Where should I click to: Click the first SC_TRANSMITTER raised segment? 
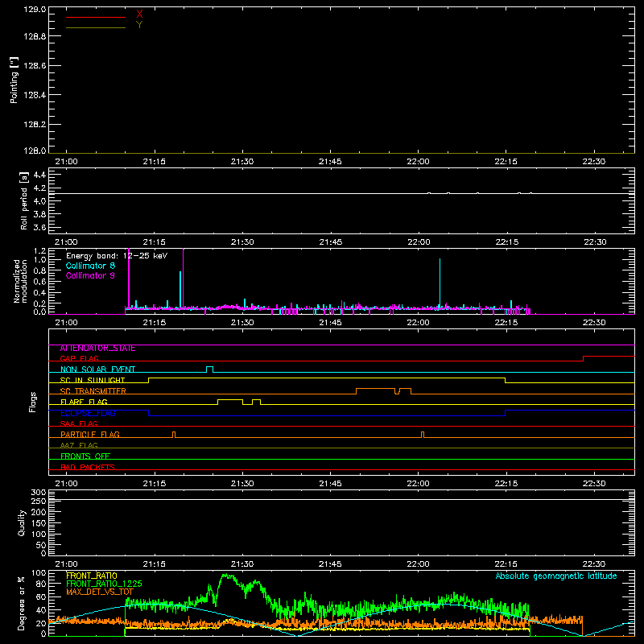375,390
